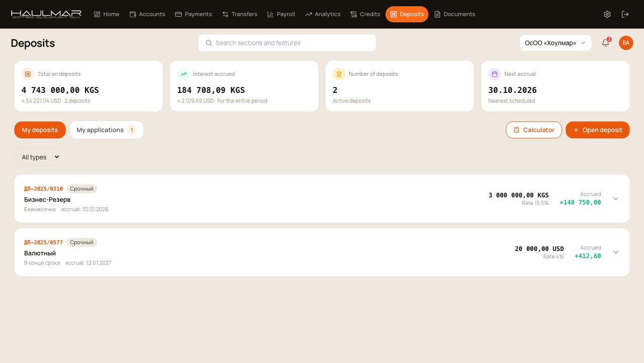The height and width of the screenshot is (363, 644).
Task: Go to Credits page
Action: click(x=365, y=14)
